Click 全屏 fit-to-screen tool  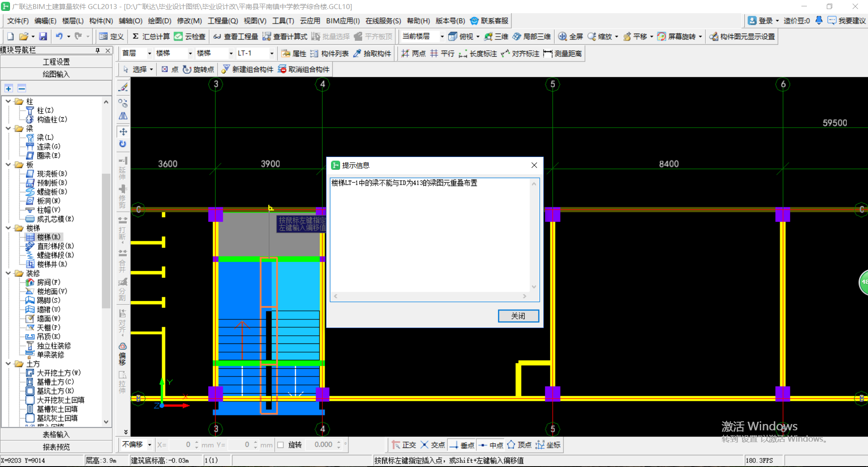(571, 37)
